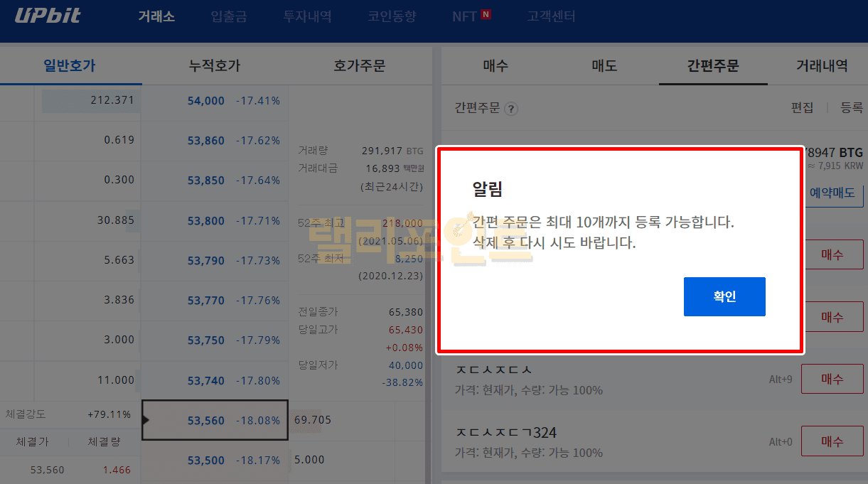This screenshot has width=868, height=484.
Task: Open the 고객센터 menu
Action: (x=551, y=16)
